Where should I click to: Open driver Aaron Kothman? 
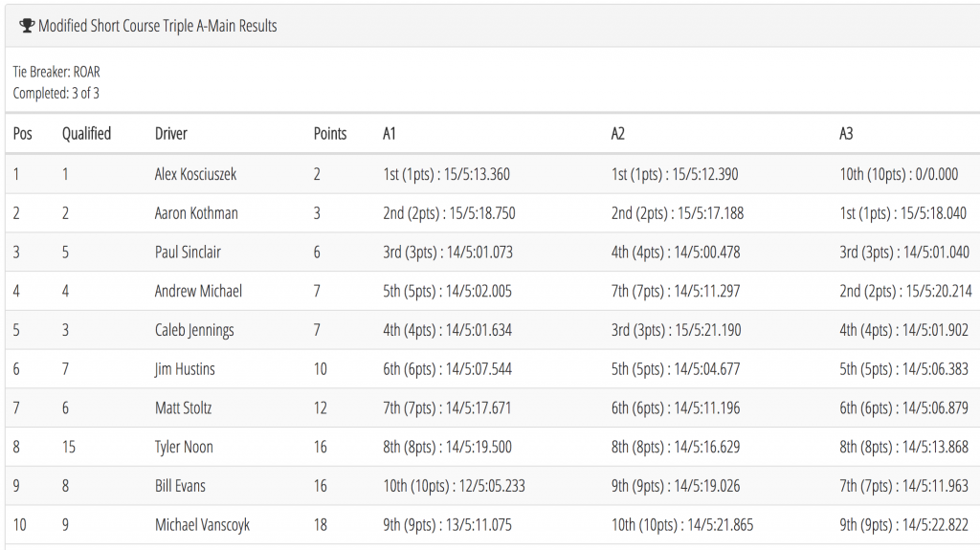[x=196, y=213]
